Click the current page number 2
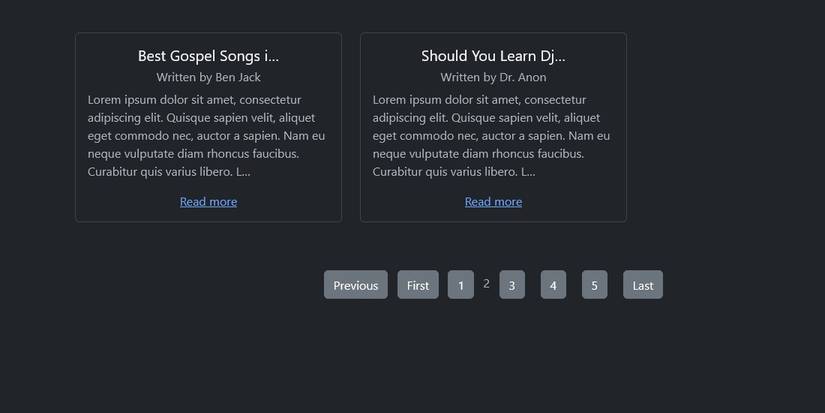This screenshot has width=825, height=413. (486, 284)
